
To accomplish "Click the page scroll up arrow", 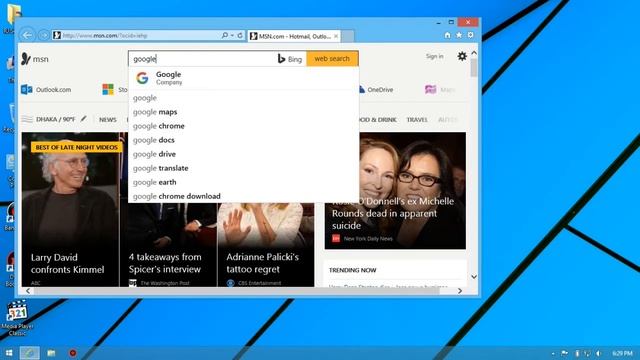I will [473, 53].
